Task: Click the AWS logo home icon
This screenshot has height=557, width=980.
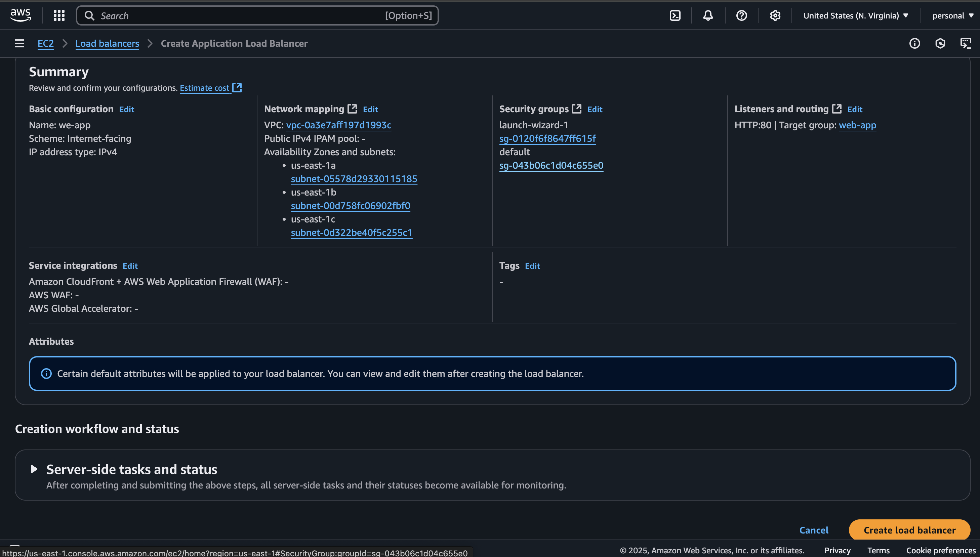Action: pos(20,15)
